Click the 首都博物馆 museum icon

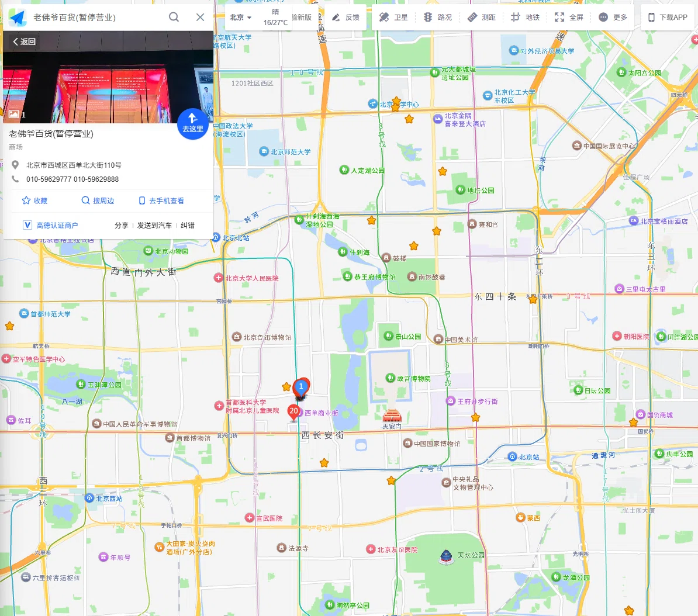click(170, 438)
